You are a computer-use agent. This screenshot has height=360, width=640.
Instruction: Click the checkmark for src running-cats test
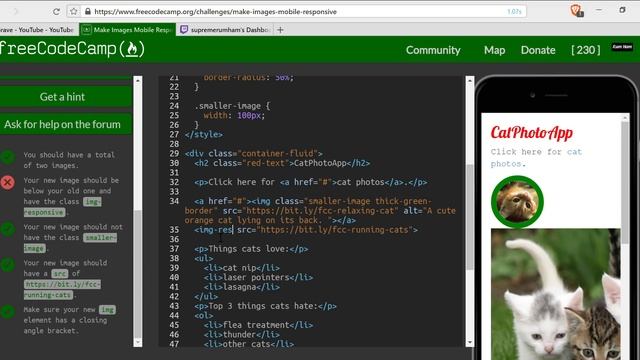point(7,264)
